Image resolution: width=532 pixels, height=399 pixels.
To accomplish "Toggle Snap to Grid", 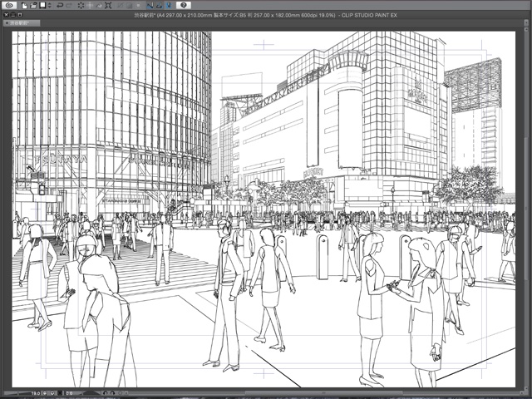I will click(169, 5).
